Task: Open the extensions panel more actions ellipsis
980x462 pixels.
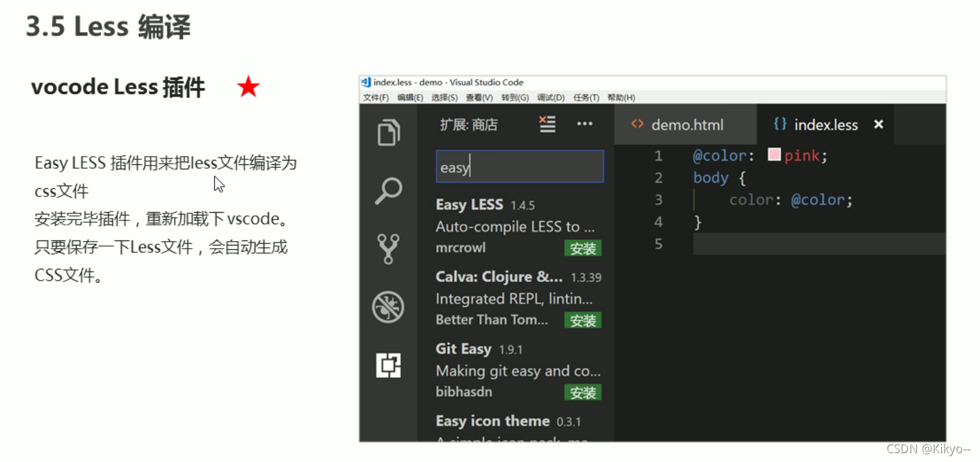Action: (585, 124)
